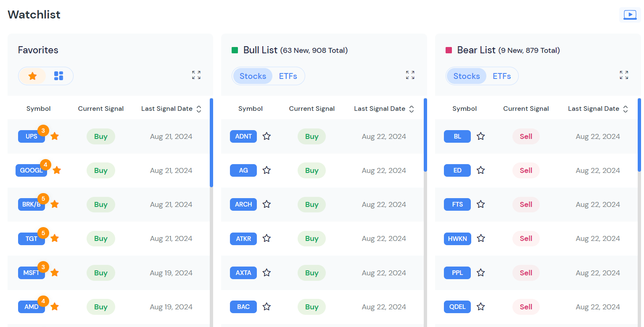Star the BL stock
This screenshot has height=327, width=644.
(481, 136)
